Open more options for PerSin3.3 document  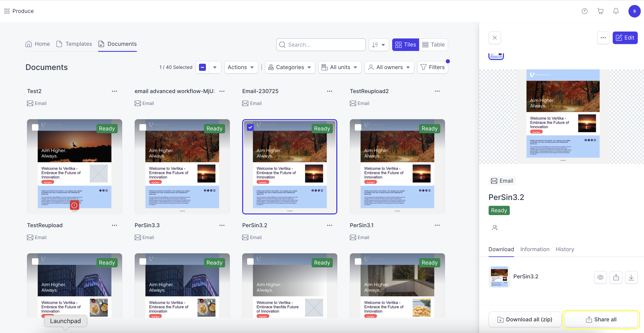[x=222, y=225]
